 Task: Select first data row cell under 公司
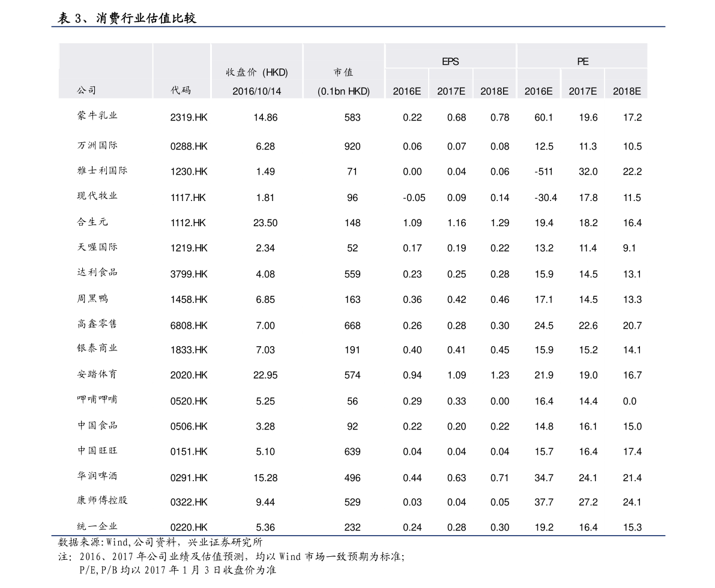pos(106,112)
